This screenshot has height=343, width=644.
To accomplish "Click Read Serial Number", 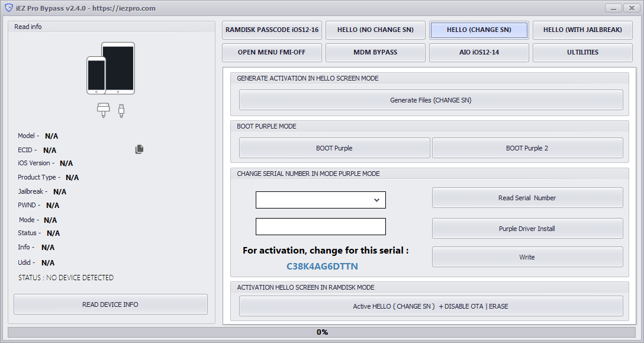I will tap(527, 197).
